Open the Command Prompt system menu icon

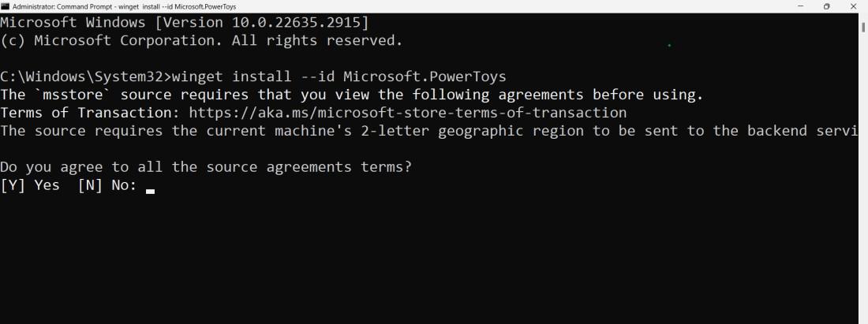point(6,6)
